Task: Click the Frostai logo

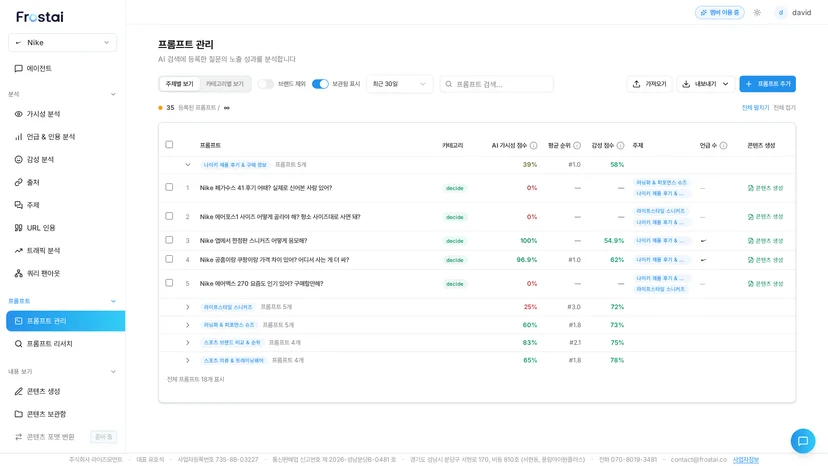Action: point(40,17)
